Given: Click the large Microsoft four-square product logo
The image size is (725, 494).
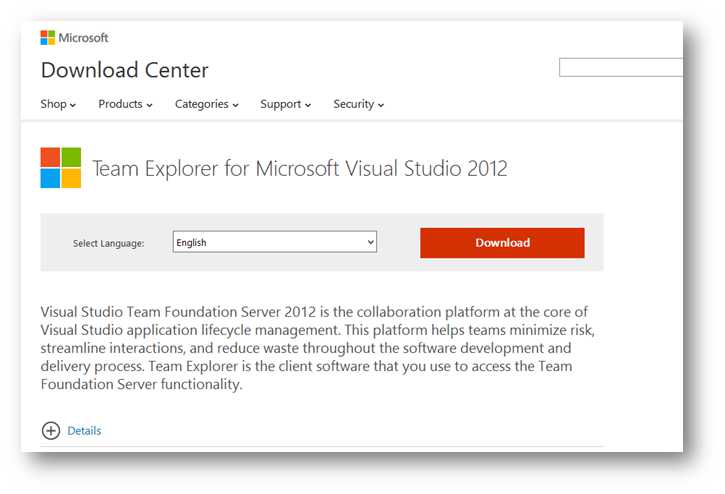Looking at the screenshot, I should click(61, 168).
